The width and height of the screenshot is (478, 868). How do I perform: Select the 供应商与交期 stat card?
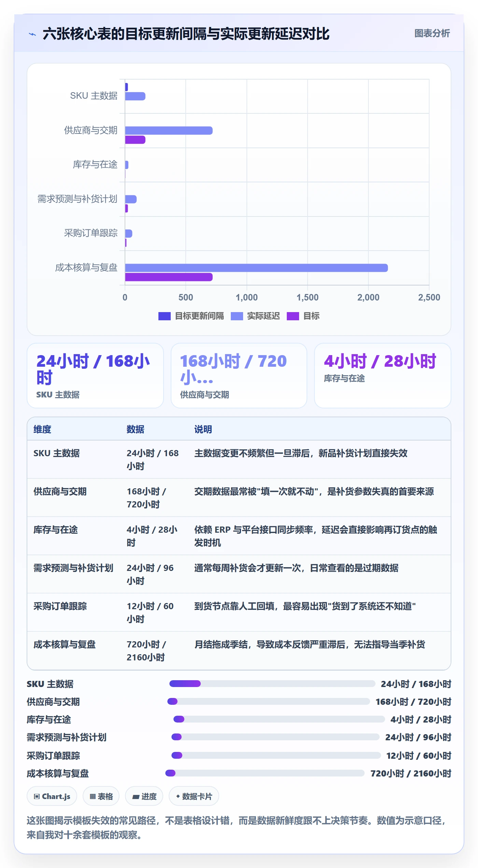[239, 376]
